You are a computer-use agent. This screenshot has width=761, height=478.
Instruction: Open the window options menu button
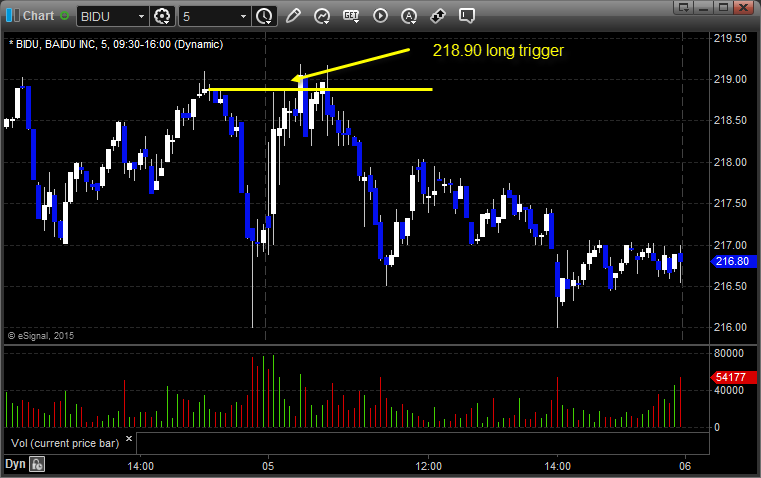684,7
